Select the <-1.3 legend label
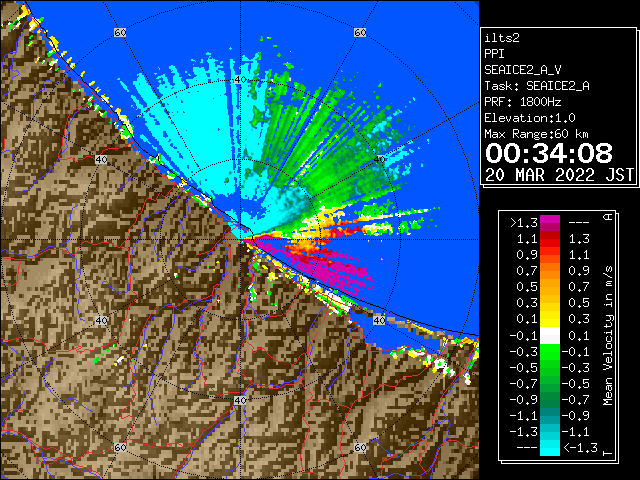Image resolution: width=640 pixels, height=480 pixels. click(580, 448)
